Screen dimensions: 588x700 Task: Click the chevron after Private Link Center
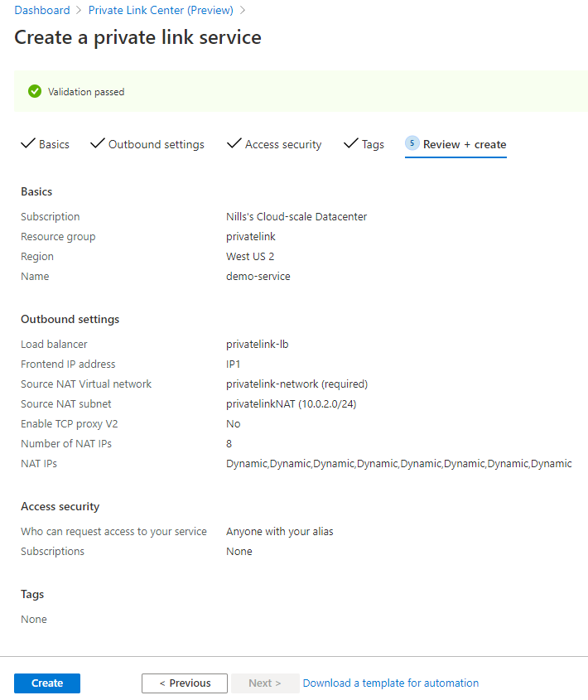pos(243,10)
